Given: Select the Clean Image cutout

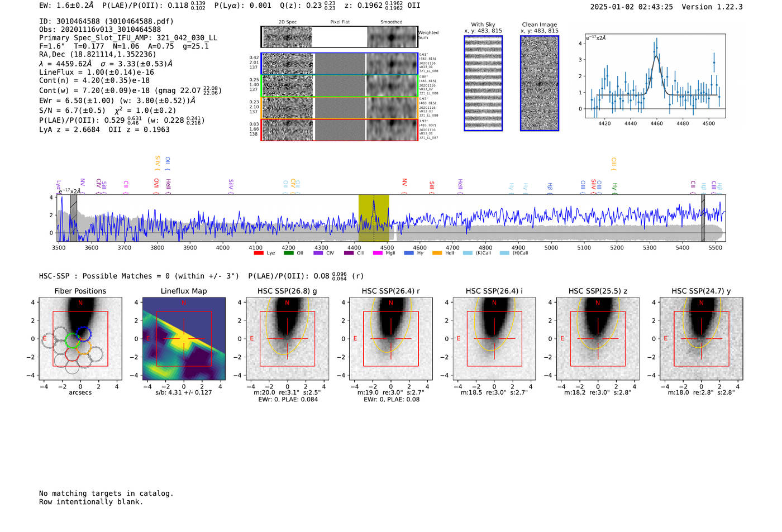Looking at the screenshot, I should pos(540,83).
